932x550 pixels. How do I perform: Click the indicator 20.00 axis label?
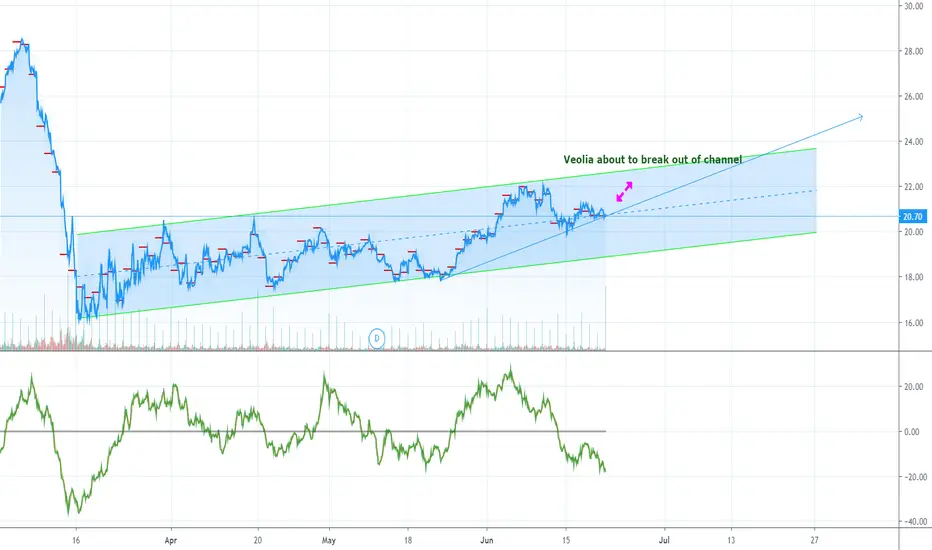(914, 386)
